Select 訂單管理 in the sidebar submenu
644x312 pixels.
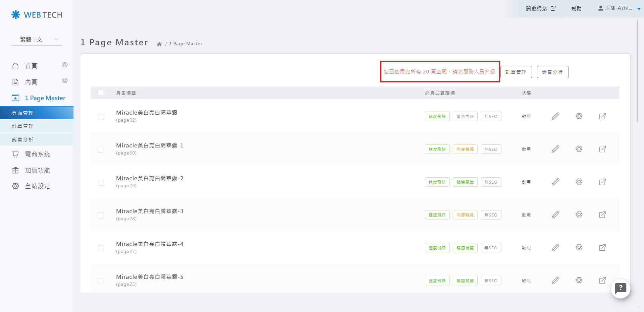tap(23, 126)
